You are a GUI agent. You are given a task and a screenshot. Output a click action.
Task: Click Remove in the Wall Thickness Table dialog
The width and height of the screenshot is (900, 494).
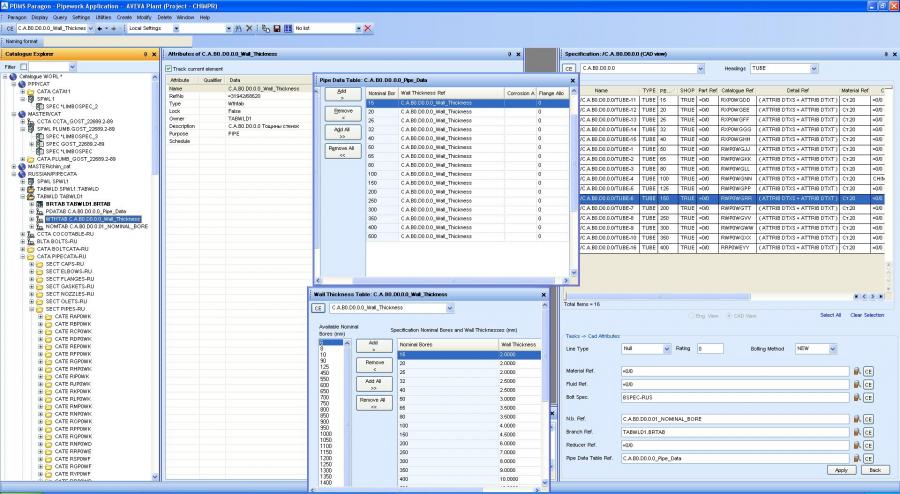374,365
